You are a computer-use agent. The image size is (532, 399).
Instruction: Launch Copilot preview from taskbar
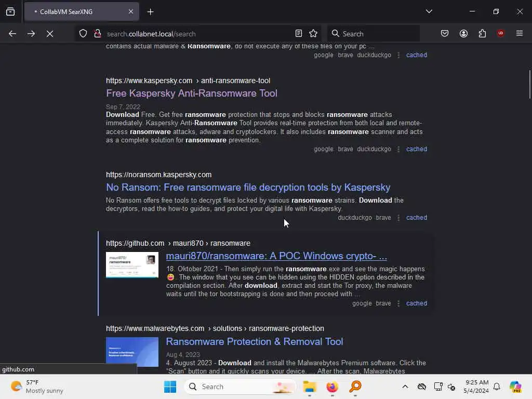[515, 387]
